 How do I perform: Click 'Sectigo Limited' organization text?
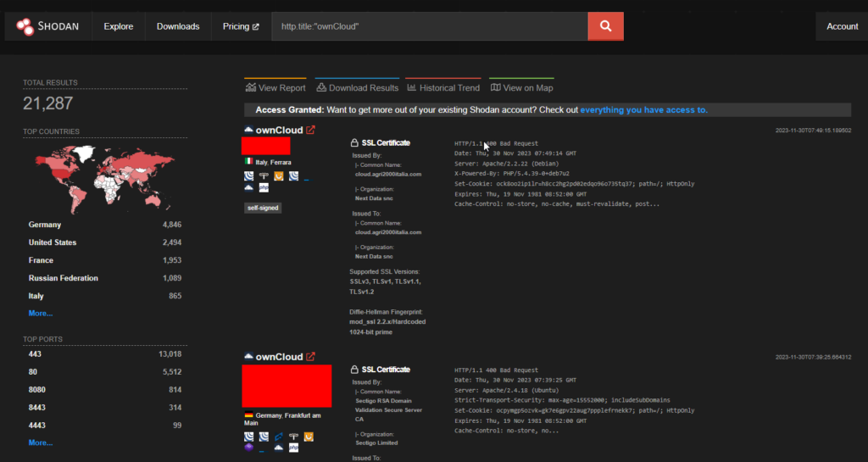[x=376, y=443]
